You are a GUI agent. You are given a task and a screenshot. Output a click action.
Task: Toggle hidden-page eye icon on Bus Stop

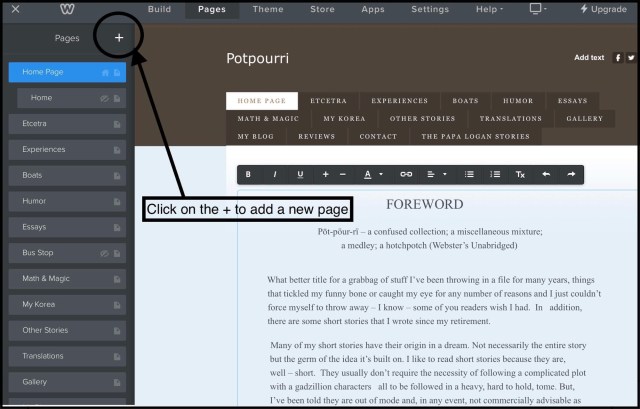(x=104, y=253)
